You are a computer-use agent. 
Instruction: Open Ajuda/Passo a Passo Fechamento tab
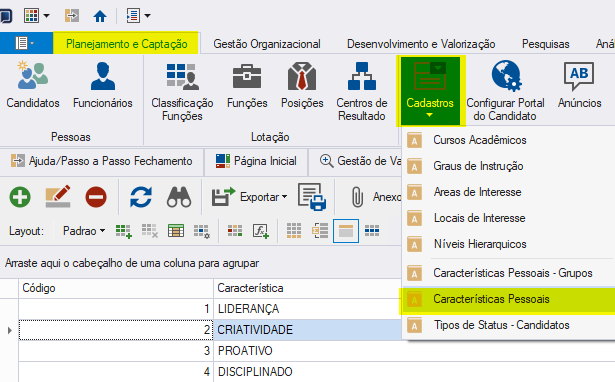tap(102, 161)
